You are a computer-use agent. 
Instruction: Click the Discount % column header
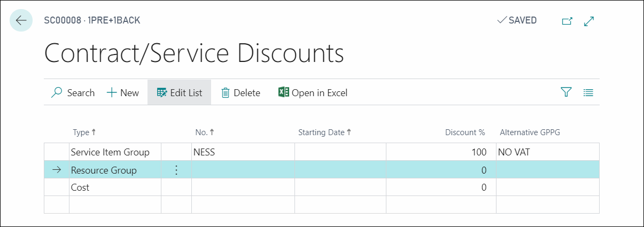pos(465,132)
